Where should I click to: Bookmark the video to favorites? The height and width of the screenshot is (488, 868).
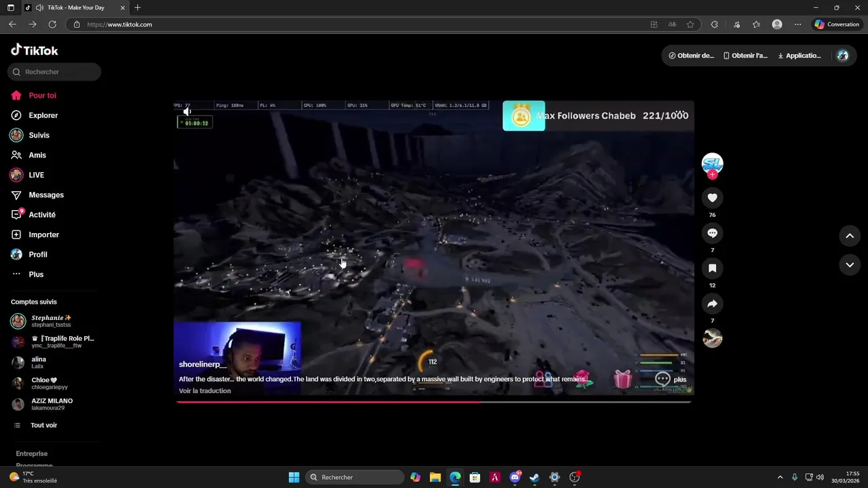712,268
